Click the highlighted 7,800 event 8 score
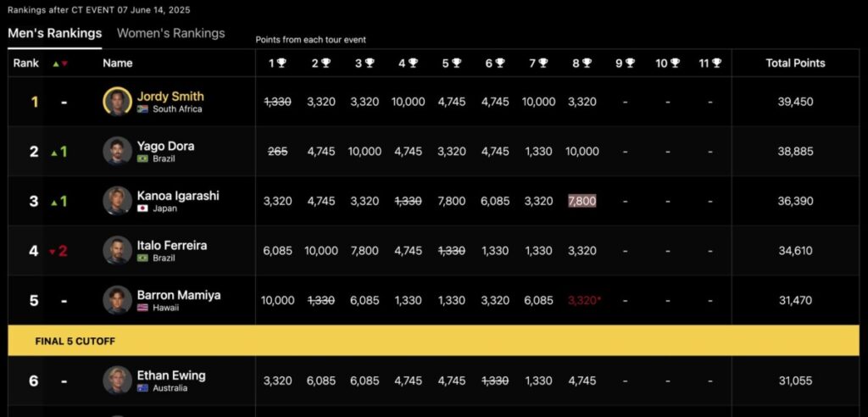Viewport: 868px width, 417px height. coord(581,201)
